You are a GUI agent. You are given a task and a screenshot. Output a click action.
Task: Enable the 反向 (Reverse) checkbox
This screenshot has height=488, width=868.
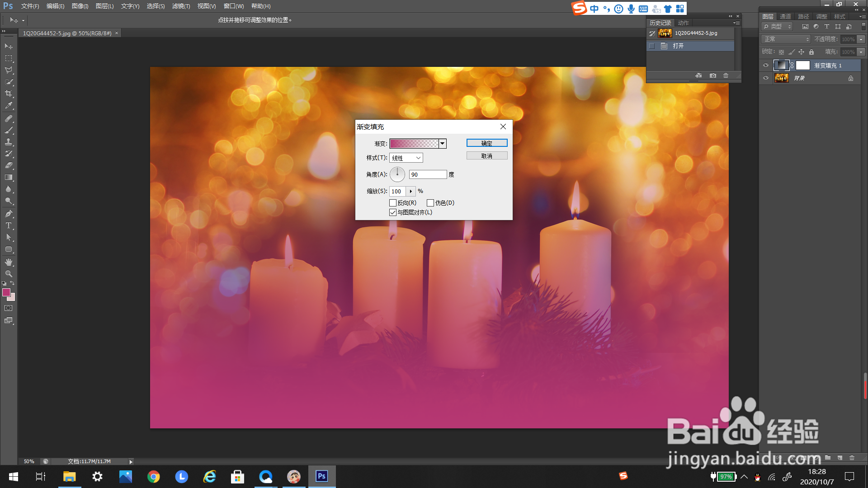[x=393, y=203]
